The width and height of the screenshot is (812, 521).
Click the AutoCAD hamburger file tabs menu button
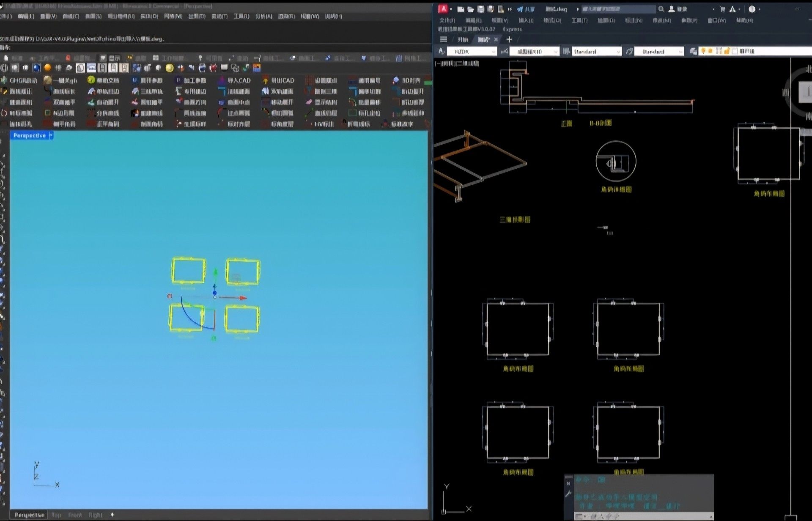click(443, 39)
